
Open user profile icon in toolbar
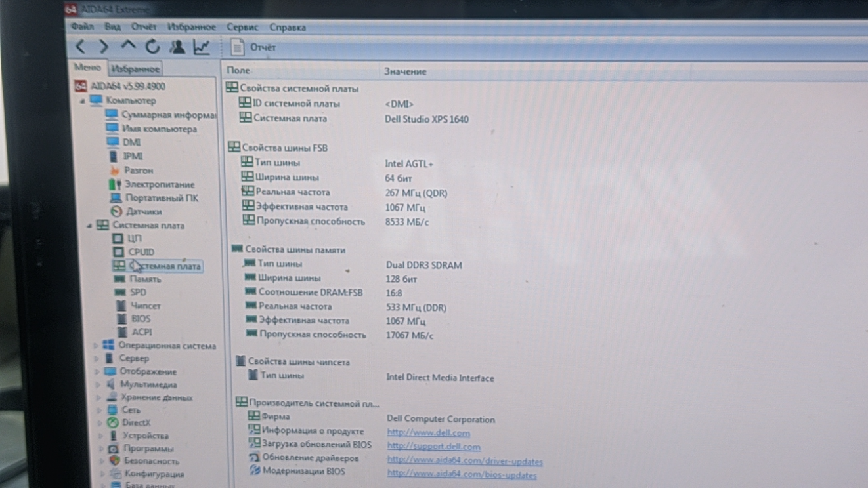coord(177,47)
